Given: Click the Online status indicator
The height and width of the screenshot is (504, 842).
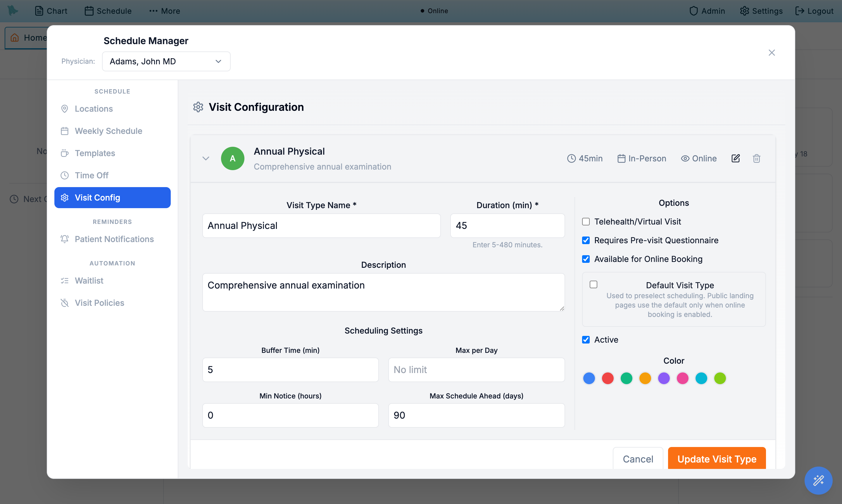Looking at the screenshot, I should coord(434,11).
